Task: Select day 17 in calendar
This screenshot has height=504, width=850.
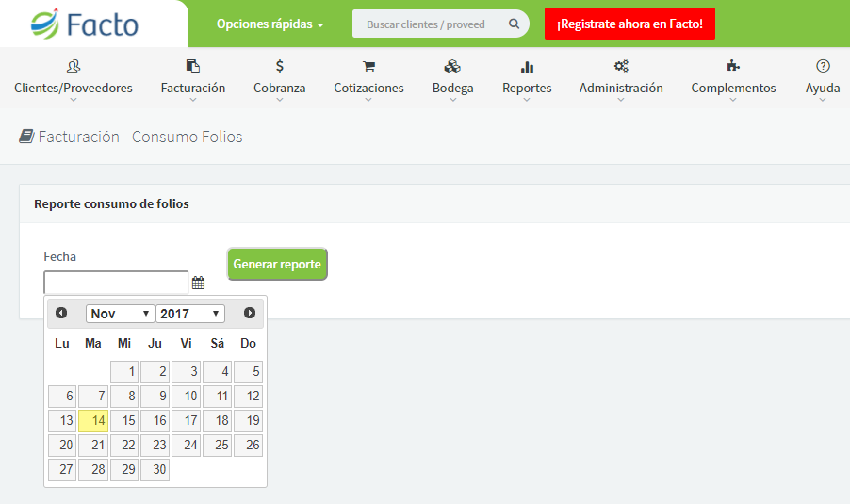Action: (186, 420)
